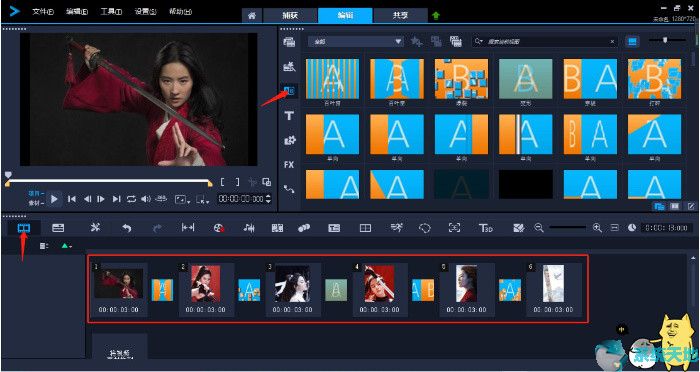Open the time remapping icon
The image size is (700, 372).
395,228
